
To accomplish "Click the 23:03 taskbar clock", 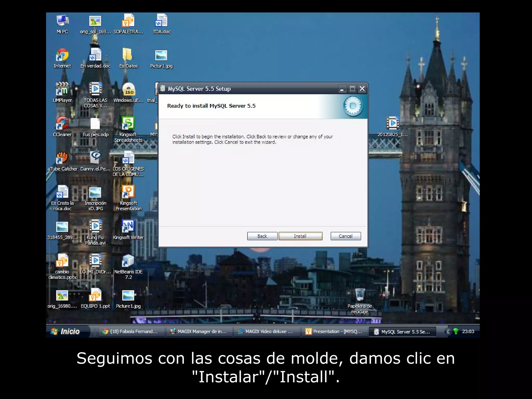I will [468, 331].
